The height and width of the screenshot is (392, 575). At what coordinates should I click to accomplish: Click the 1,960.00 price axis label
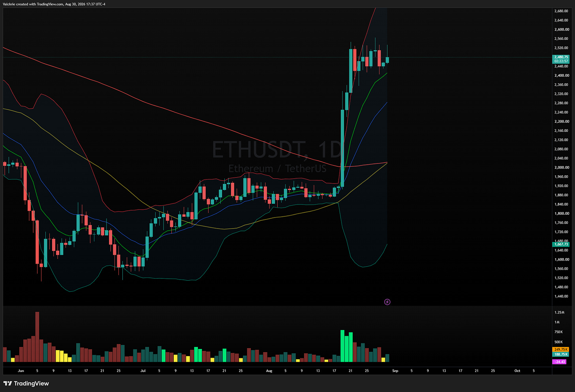pos(561,177)
